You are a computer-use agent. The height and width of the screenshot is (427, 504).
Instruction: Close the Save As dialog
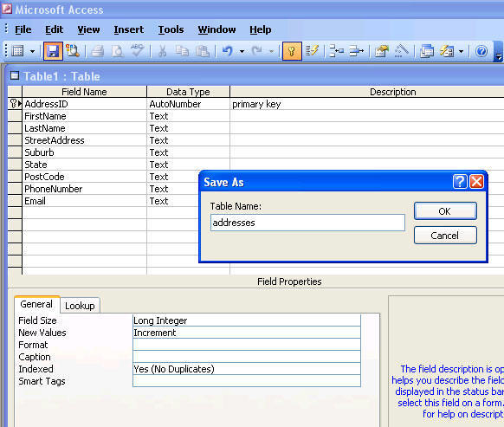476,182
